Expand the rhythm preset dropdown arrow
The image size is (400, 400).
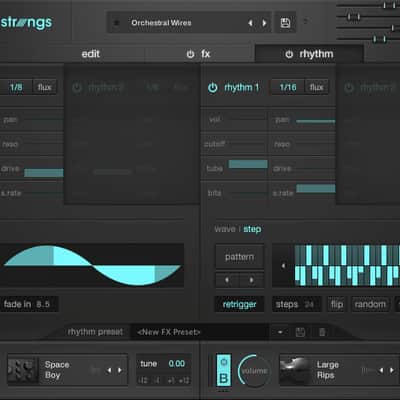coord(280,332)
